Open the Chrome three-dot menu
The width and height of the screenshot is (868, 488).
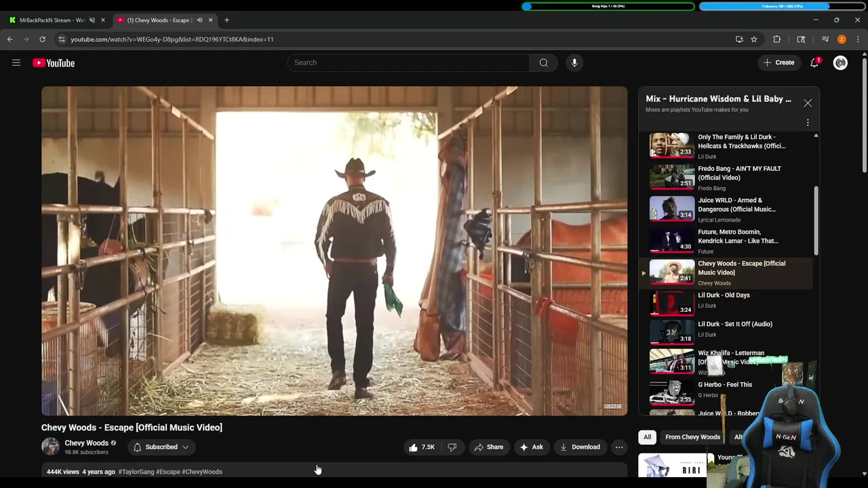pyautogui.click(x=858, y=39)
